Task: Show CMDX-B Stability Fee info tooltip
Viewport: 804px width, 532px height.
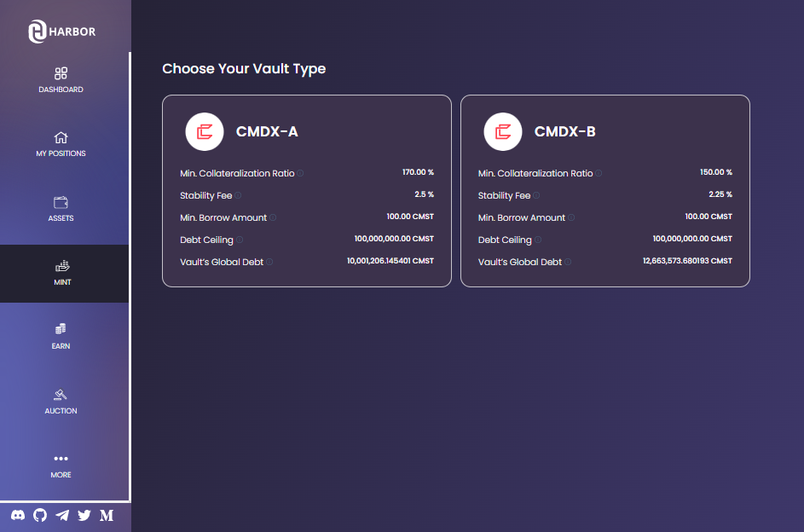Action: coord(536,195)
